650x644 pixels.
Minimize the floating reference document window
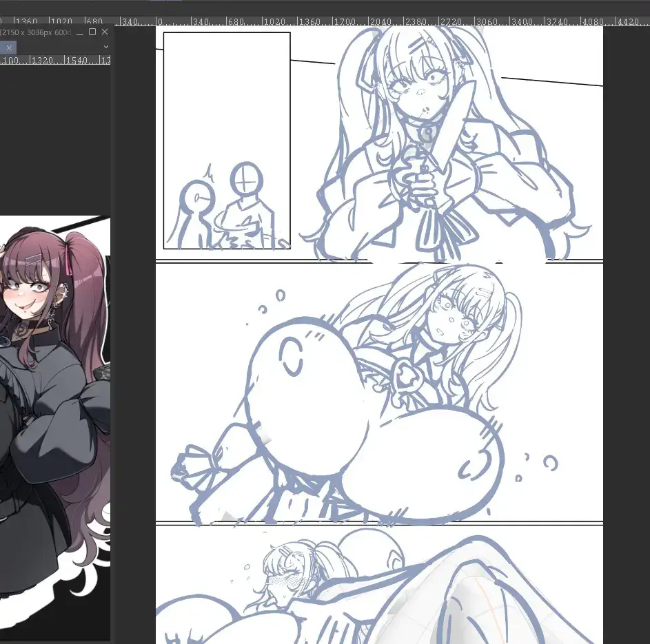[x=79, y=32]
